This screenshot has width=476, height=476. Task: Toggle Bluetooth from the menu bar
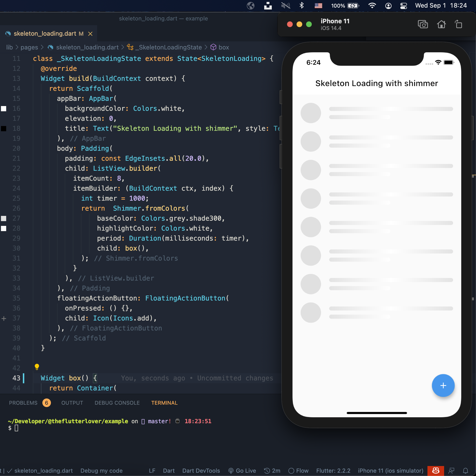point(301,5)
